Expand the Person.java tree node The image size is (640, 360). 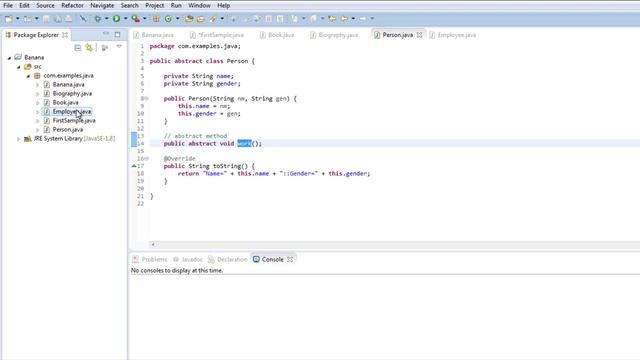click(38, 130)
